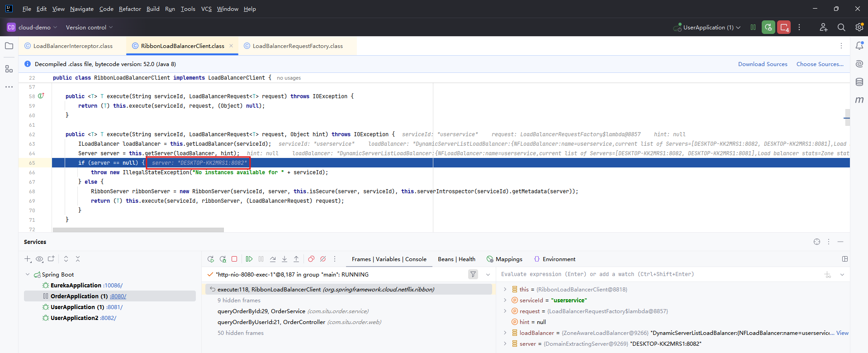Click the Step Into icon

pos(285,259)
